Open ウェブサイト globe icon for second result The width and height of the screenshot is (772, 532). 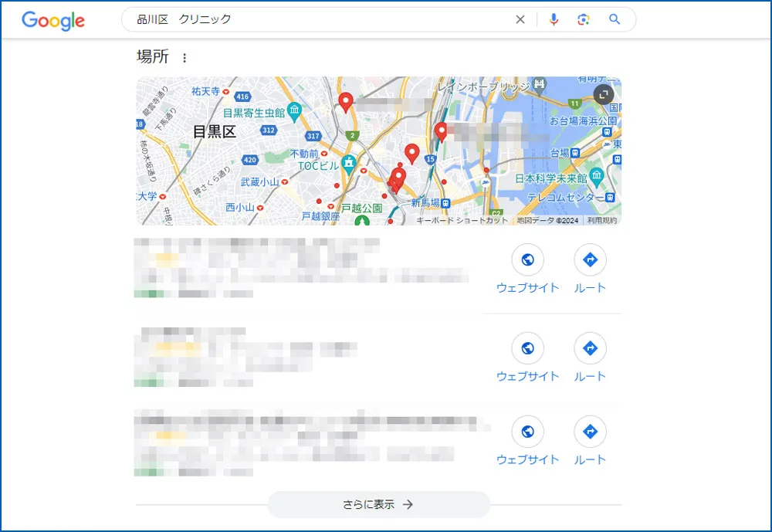527,348
